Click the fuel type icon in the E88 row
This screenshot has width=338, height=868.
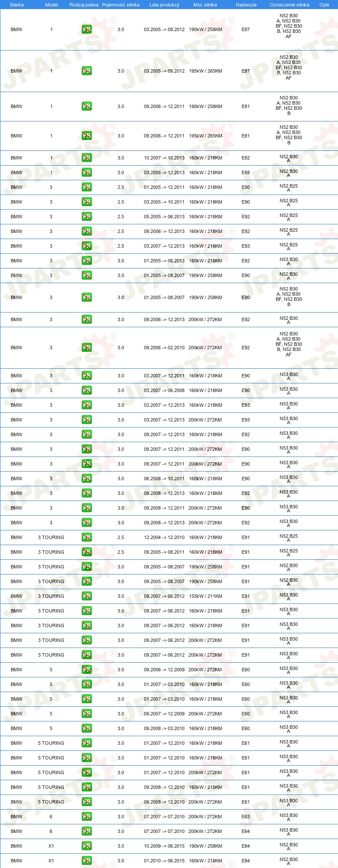pyautogui.click(x=86, y=172)
